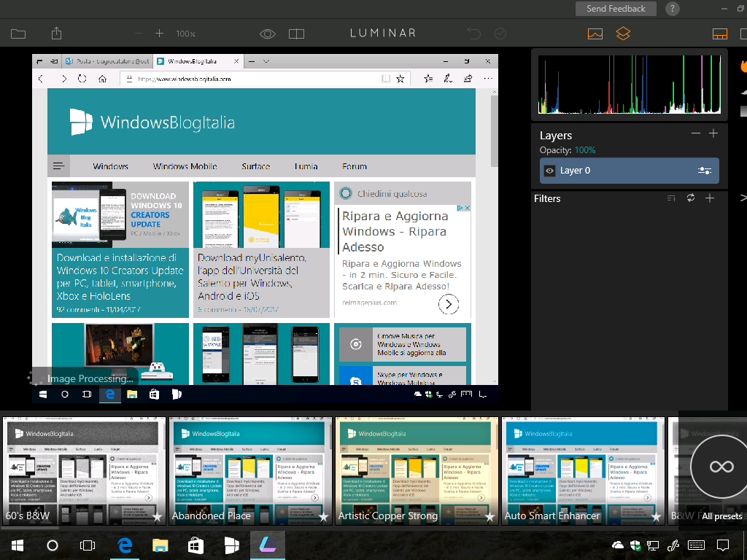Open Task View on the taskbar
This screenshot has height=560, width=747.
[x=88, y=545]
